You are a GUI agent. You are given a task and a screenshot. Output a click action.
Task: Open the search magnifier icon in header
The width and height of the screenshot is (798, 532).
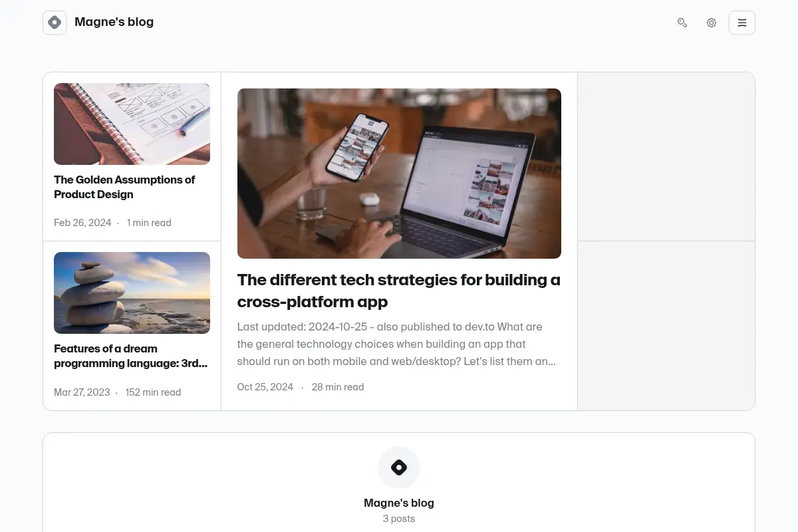(x=682, y=23)
